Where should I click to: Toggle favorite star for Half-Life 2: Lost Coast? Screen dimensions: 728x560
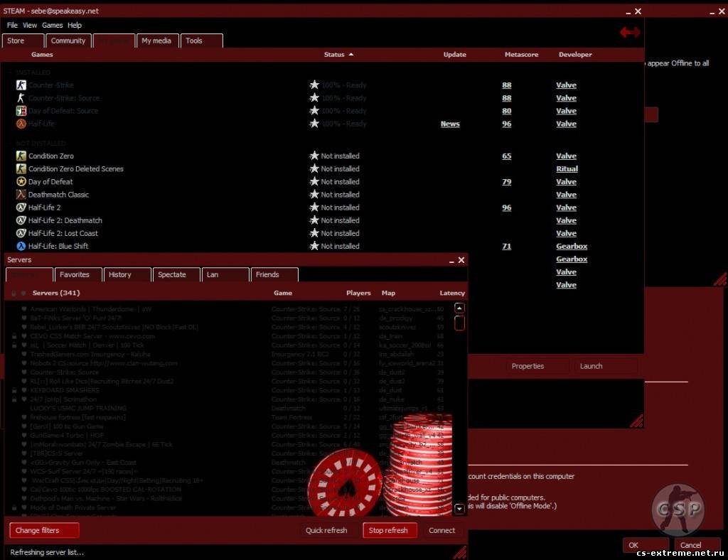tap(314, 233)
